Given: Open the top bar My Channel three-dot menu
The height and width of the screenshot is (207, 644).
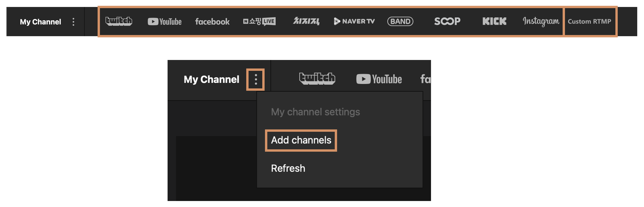Looking at the screenshot, I should click(73, 22).
